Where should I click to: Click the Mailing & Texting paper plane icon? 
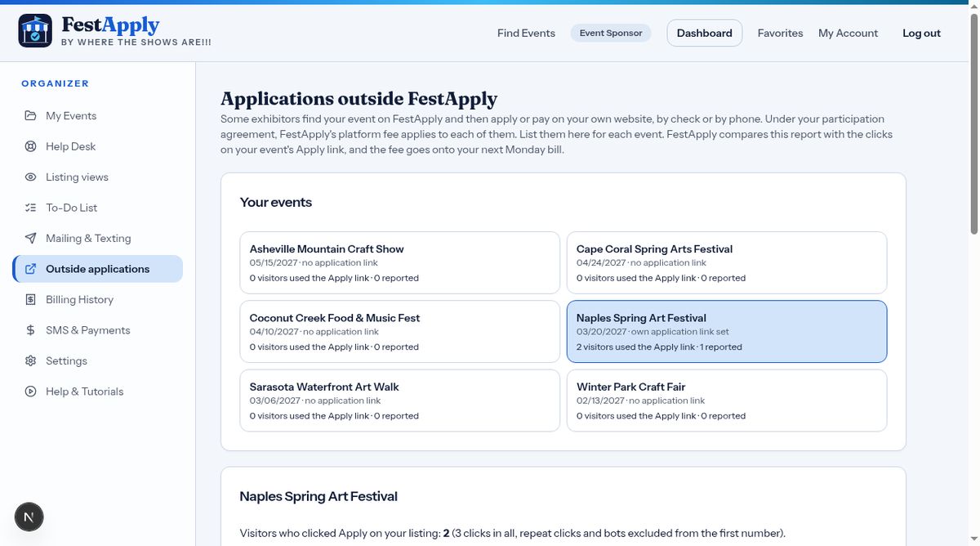point(30,239)
